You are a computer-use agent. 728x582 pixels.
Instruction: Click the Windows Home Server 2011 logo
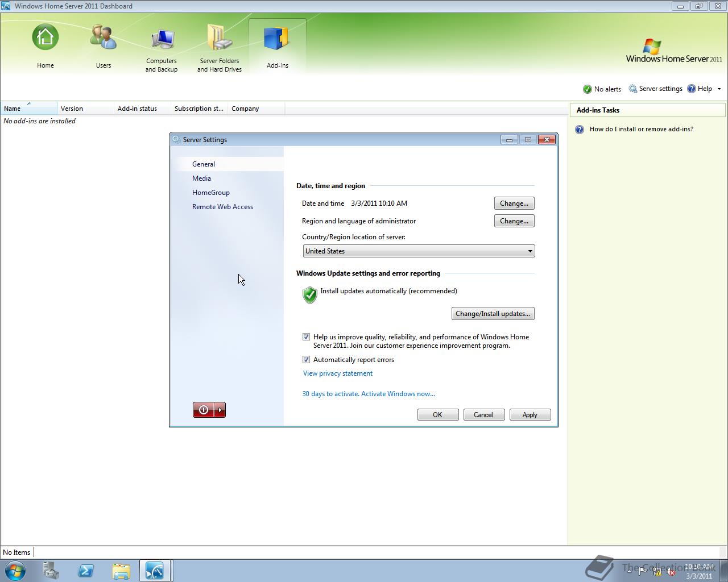tap(674, 51)
